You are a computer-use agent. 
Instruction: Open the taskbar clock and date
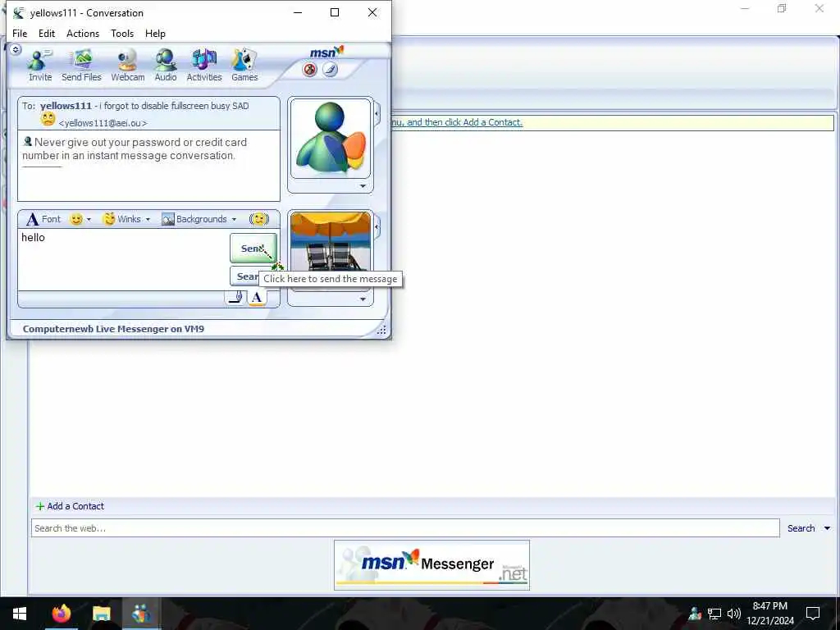[770, 614]
